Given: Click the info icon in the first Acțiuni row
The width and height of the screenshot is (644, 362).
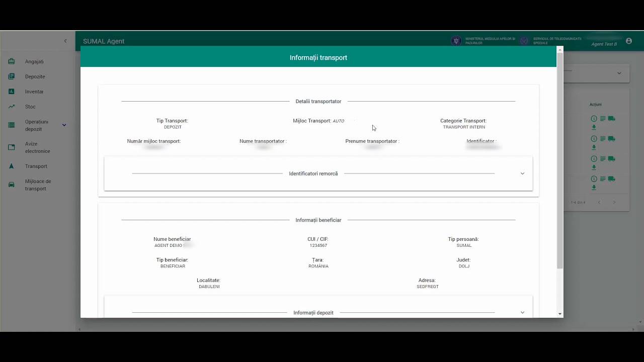Looking at the screenshot, I should [593, 118].
